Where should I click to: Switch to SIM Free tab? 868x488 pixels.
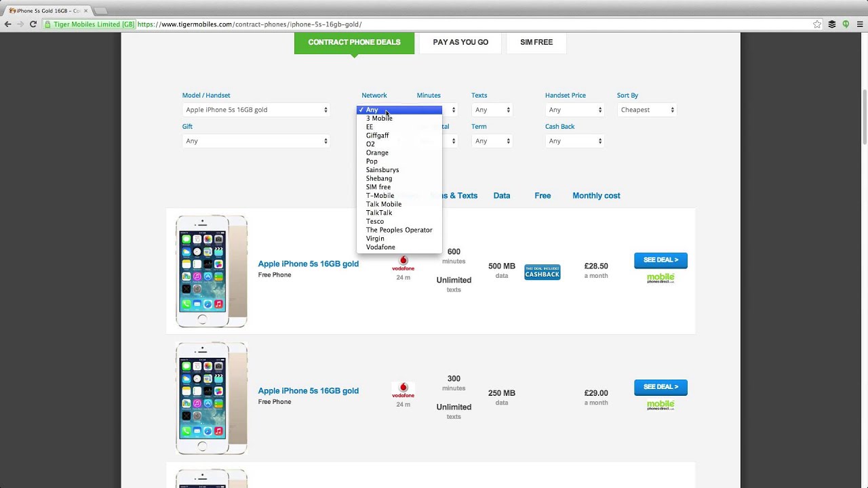point(536,42)
